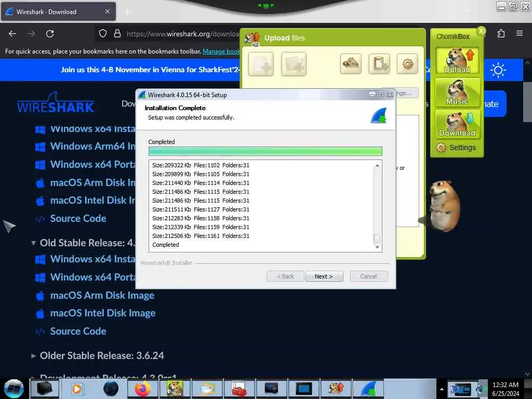Screen dimensions: 532x399
Task: Open the Download section in ChomikBox
Action: pyautogui.click(x=457, y=124)
